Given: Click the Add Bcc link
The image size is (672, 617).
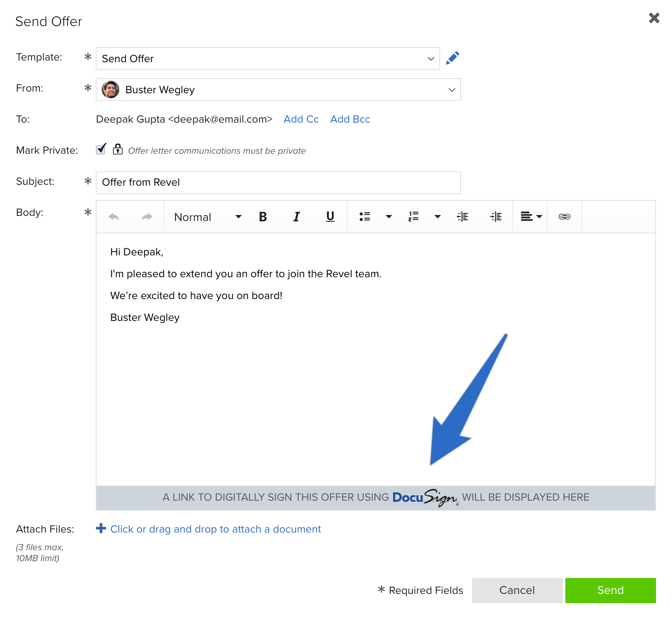Looking at the screenshot, I should click(350, 119).
